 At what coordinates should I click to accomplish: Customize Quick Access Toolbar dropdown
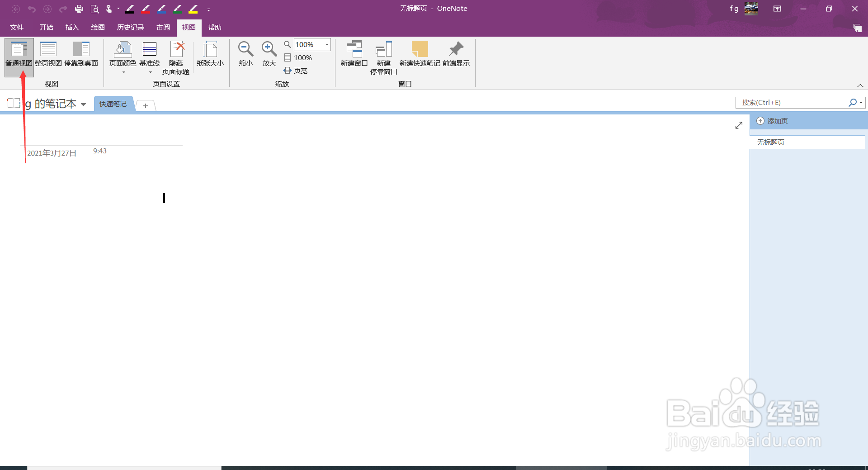click(208, 9)
